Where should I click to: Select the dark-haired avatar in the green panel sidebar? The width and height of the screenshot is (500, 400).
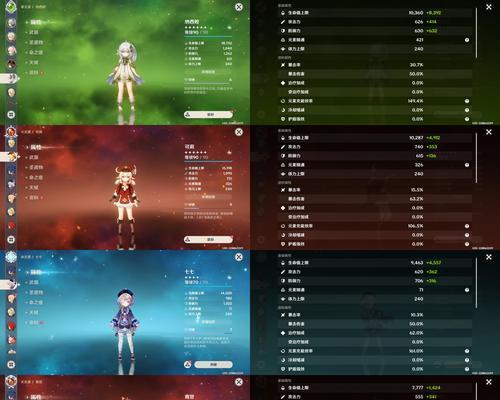(11, 63)
